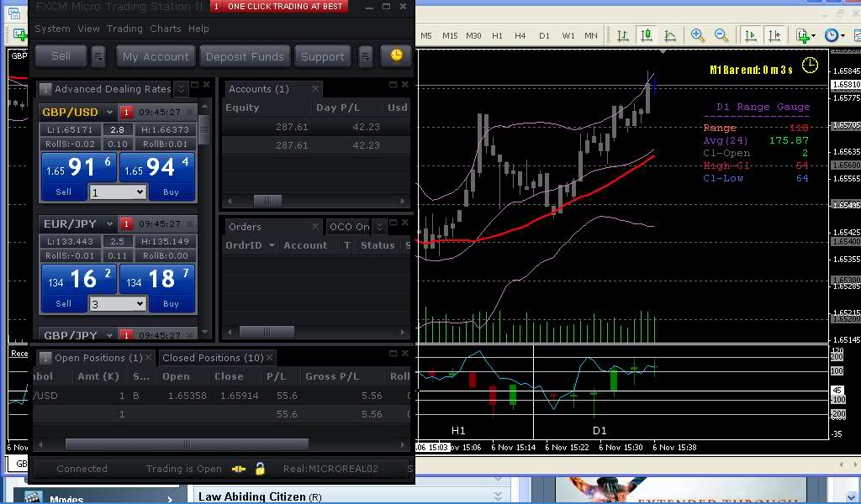
Task: Click the red 1 one-click icon on GBP/USD
Action: click(126, 112)
